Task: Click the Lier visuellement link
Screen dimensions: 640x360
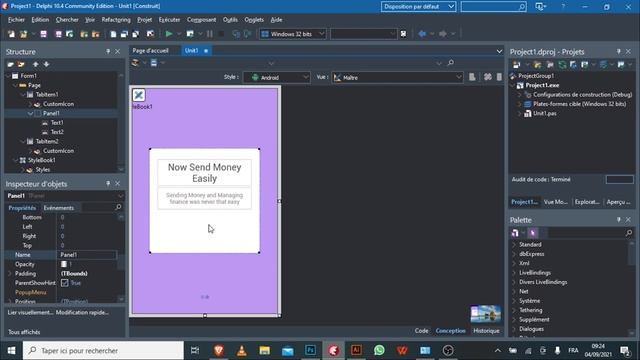Action: point(31,312)
